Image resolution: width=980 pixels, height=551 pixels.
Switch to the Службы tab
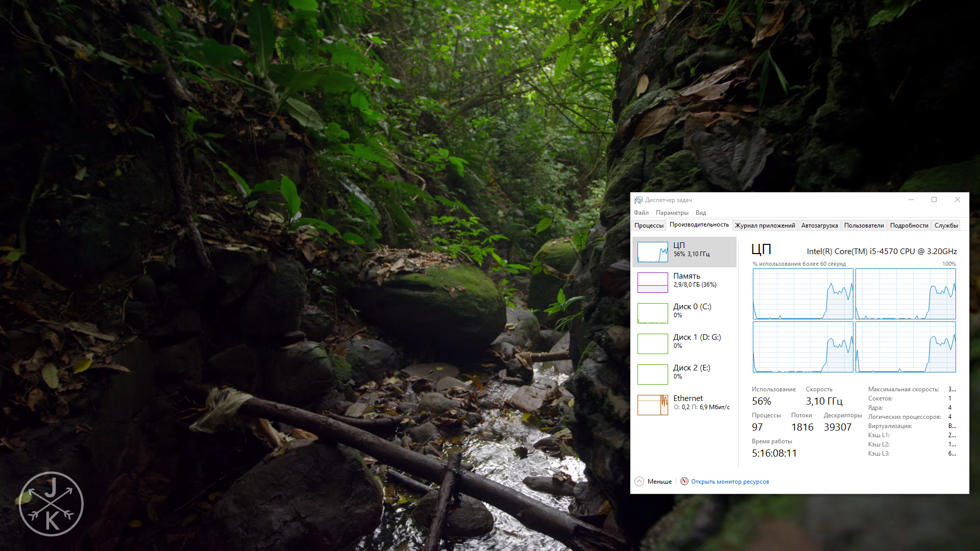point(946,226)
